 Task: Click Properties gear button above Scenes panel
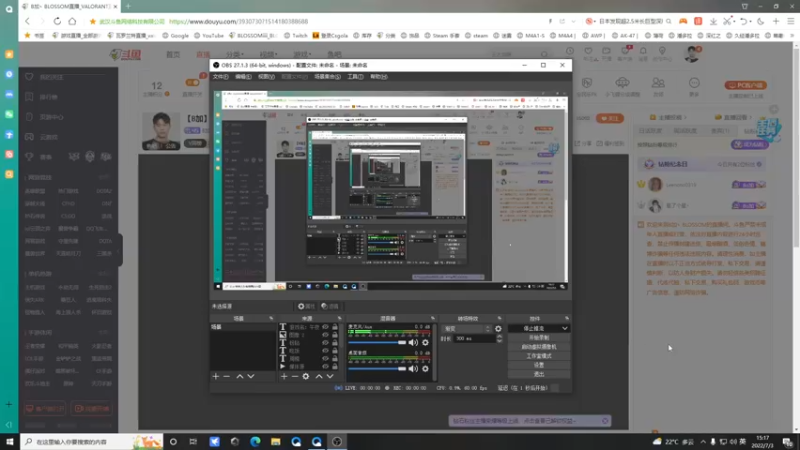(x=307, y=306)
